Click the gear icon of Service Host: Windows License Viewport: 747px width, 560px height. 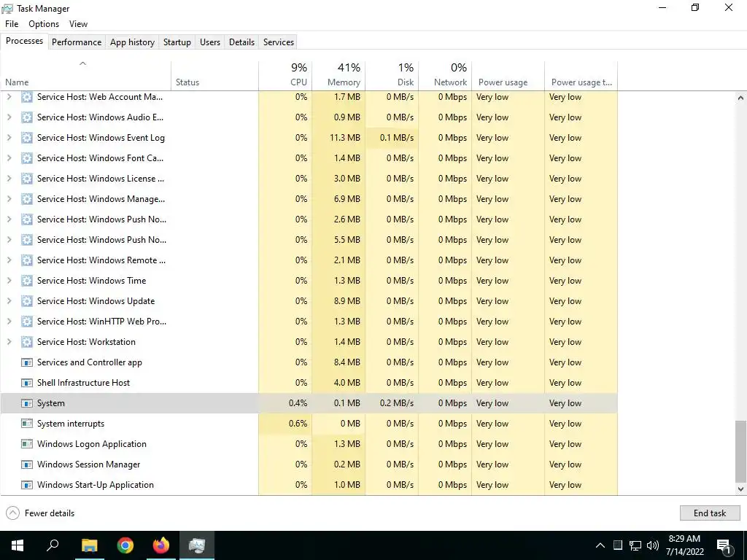27,179
